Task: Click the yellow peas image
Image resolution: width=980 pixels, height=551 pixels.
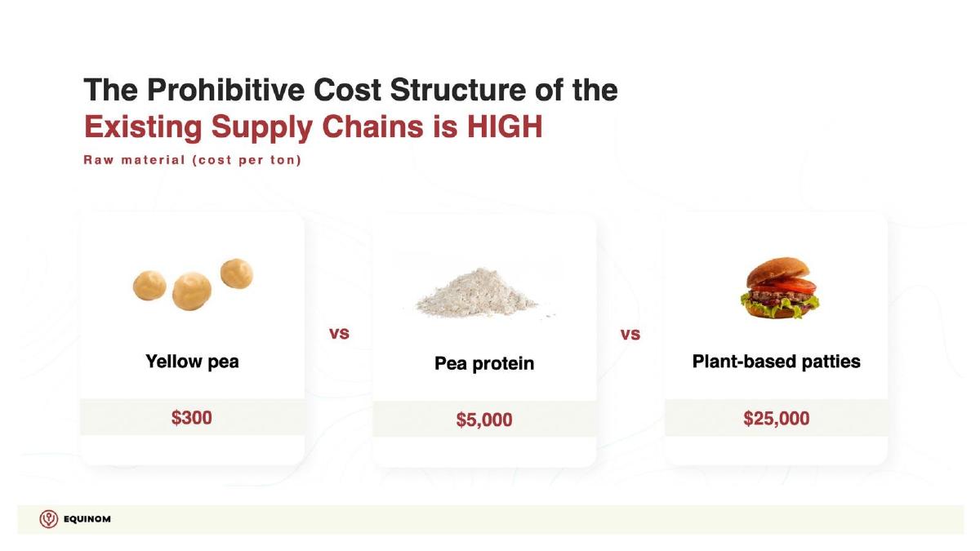Action: click(x=193, y=283)
